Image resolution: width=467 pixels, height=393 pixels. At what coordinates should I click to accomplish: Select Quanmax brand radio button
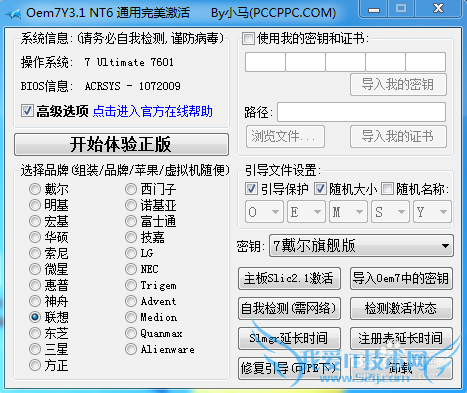coord(131,333)
